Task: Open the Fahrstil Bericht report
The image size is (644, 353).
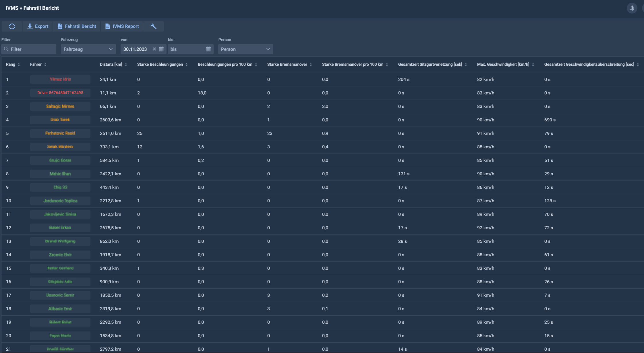Action: tap(77, 26)
